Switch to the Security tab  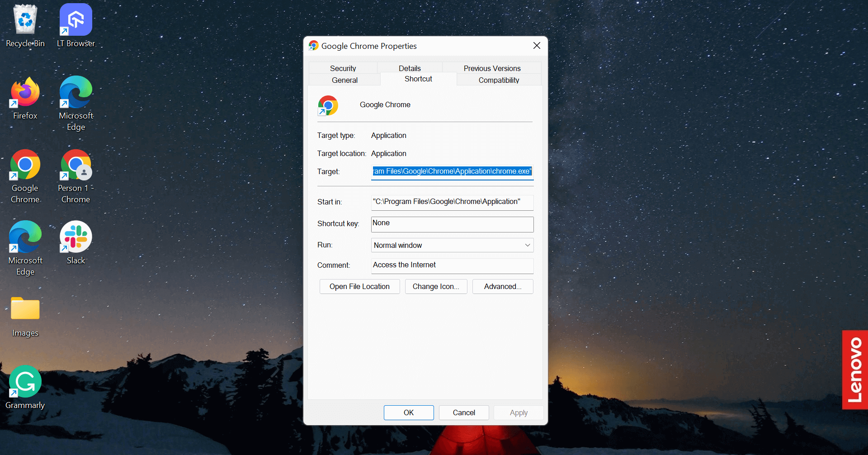coord(343,68)
